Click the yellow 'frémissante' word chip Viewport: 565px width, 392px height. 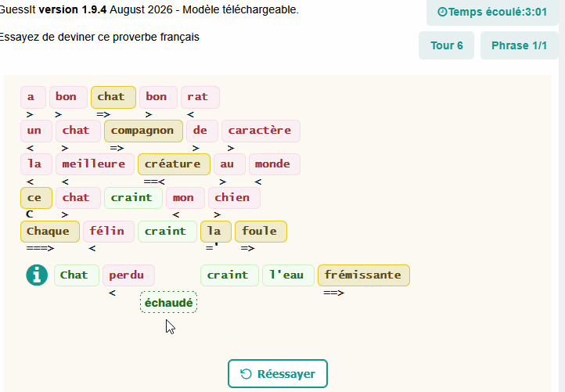click(364, 275)
